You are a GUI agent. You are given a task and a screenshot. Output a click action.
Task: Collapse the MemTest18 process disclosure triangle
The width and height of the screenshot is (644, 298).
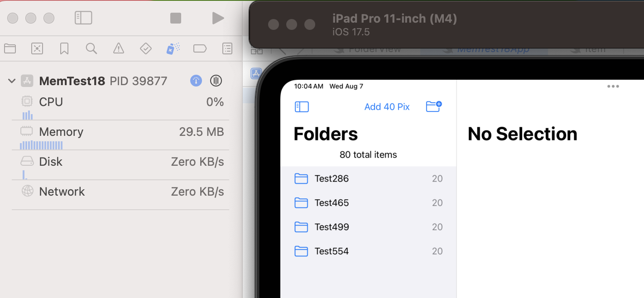tap(12, 81)
